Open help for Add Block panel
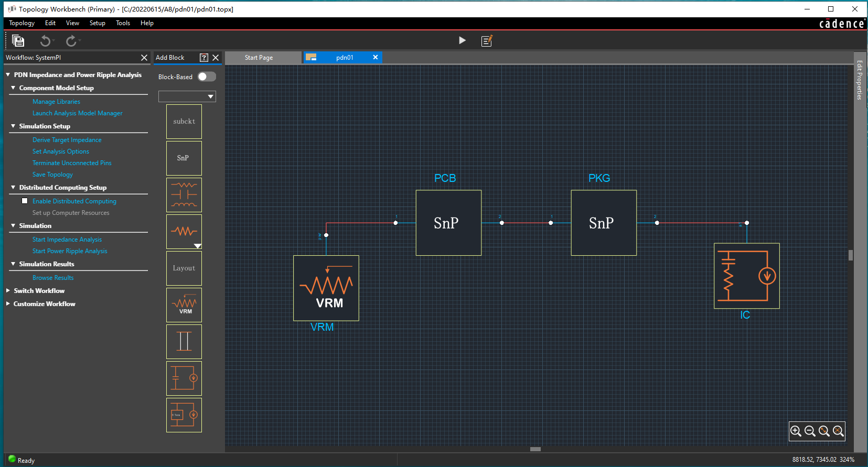Viewport: 868px width, 467px height. coord(204,58)
